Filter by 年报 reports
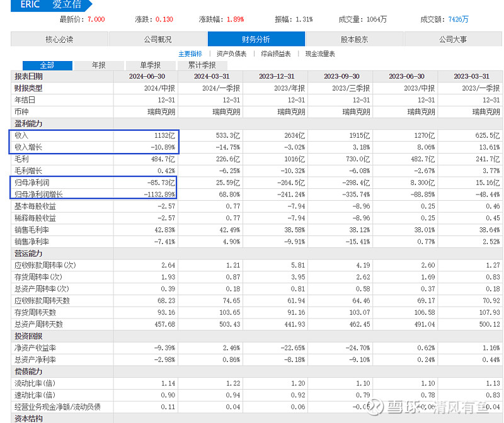 [x=99, y=65]
